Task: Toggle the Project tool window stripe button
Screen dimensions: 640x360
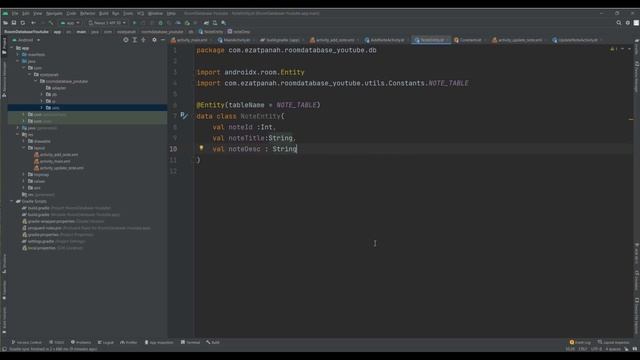Action: coord(4,46)
